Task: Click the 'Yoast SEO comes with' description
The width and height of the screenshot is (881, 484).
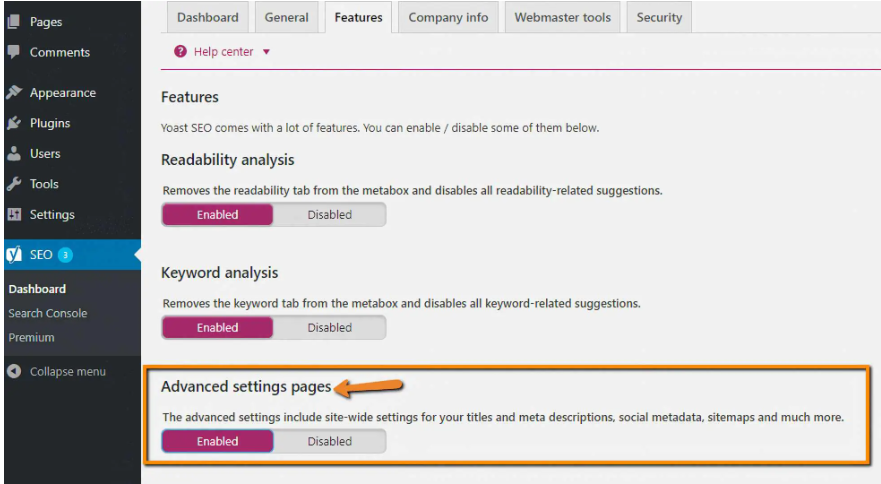Action: [x=380, y=128]
